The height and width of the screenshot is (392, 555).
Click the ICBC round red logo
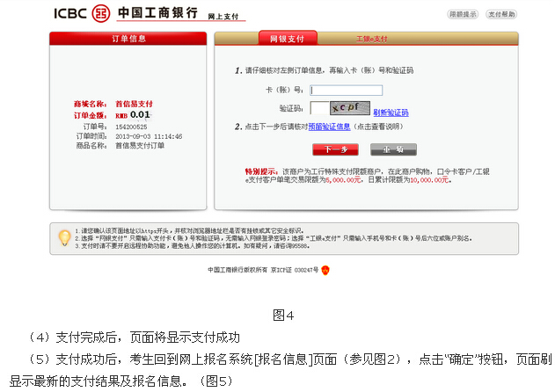(100, 13)
